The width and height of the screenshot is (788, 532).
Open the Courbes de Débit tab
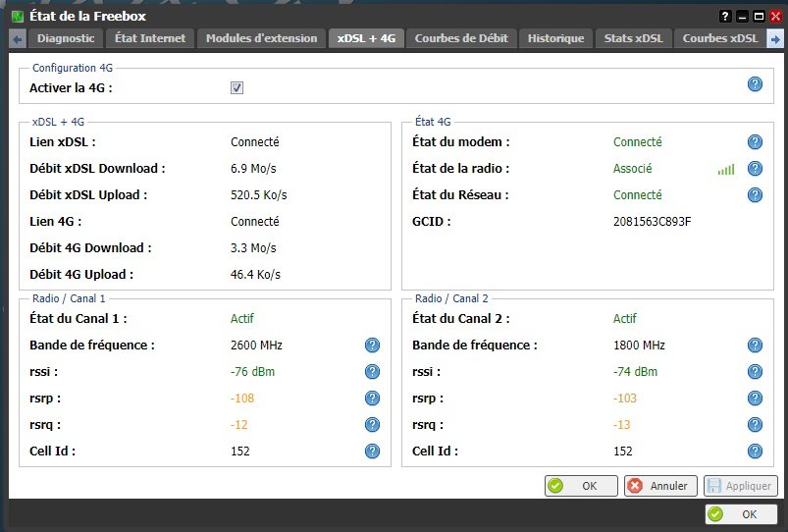click(461, 38)
